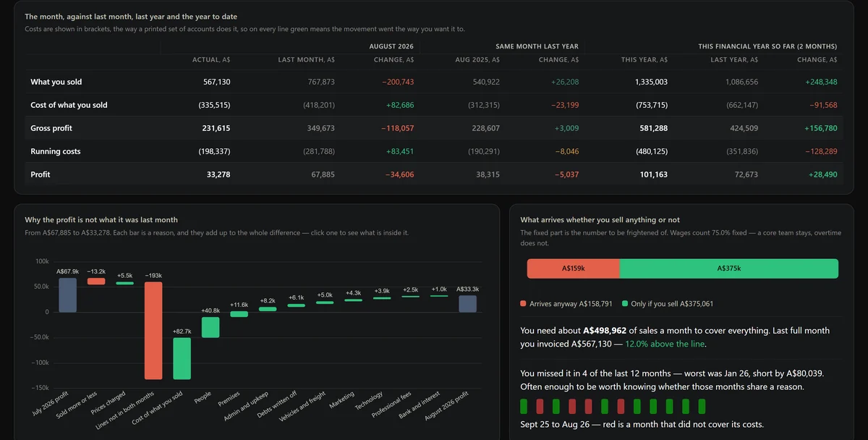Click the 101,163 year-to-date profit value
The image size is (868, 440).
pyautogui.click(x=655, y=174)
